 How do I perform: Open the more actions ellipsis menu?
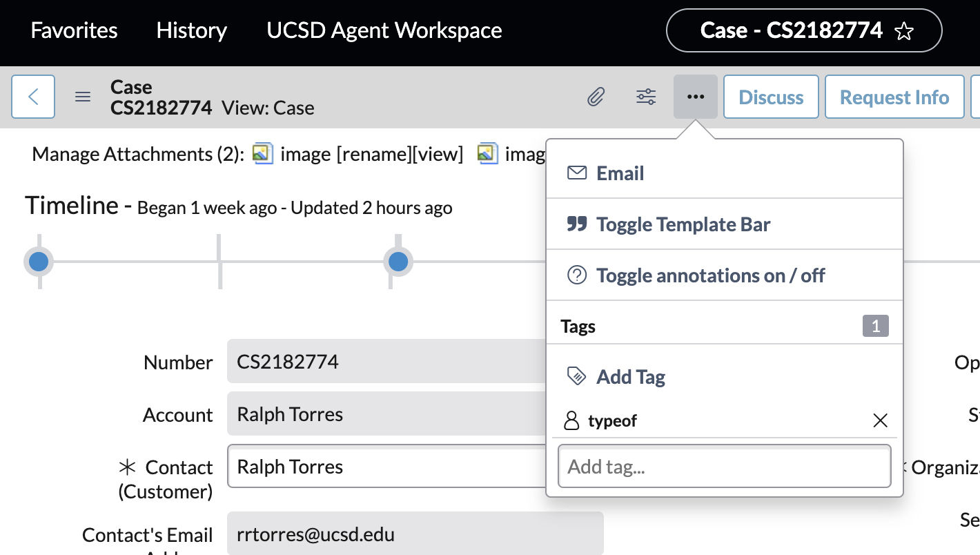(696, 97)
